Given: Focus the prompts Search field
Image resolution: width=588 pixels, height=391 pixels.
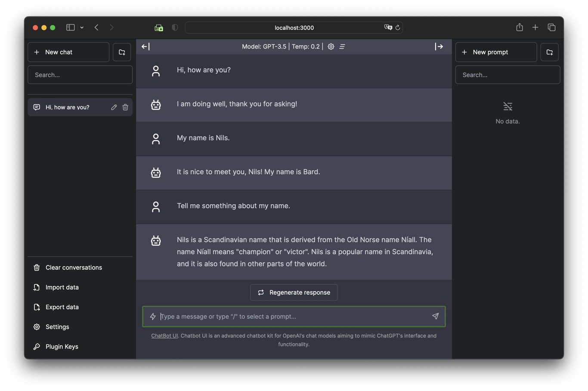Looking at the screenshot, I should click(x=508, y=75).
